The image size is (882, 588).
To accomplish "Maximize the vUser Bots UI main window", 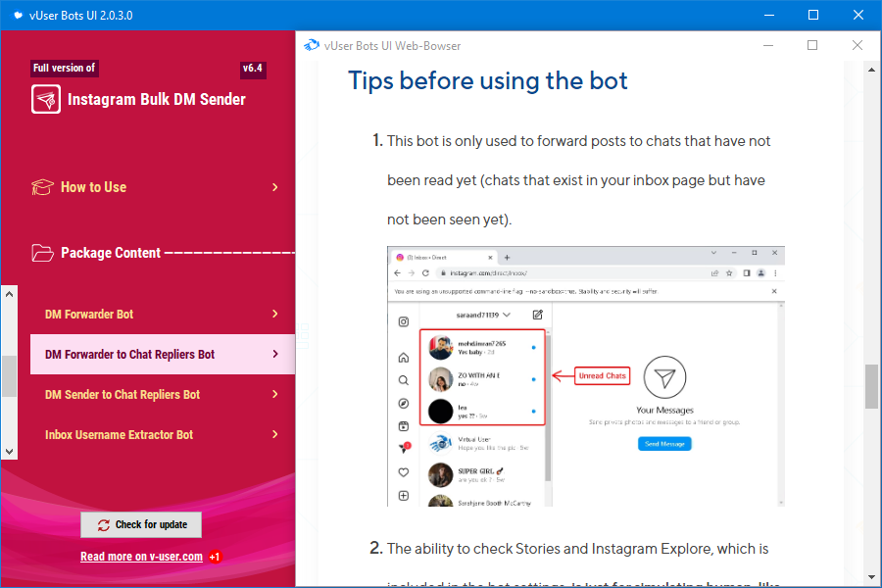I will coord(813,16).
